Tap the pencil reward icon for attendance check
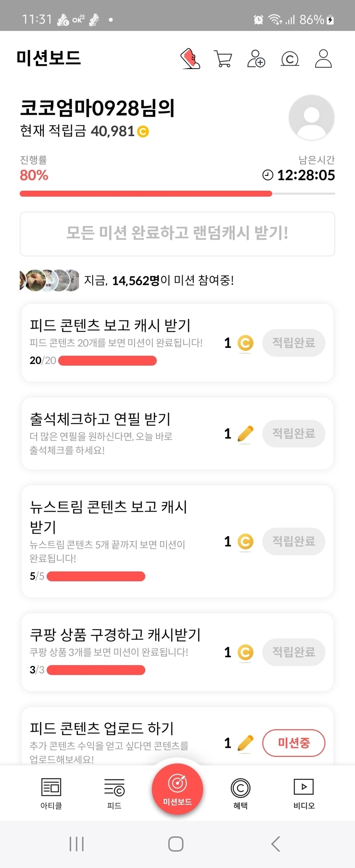The image size is (355, 868). 245,434
